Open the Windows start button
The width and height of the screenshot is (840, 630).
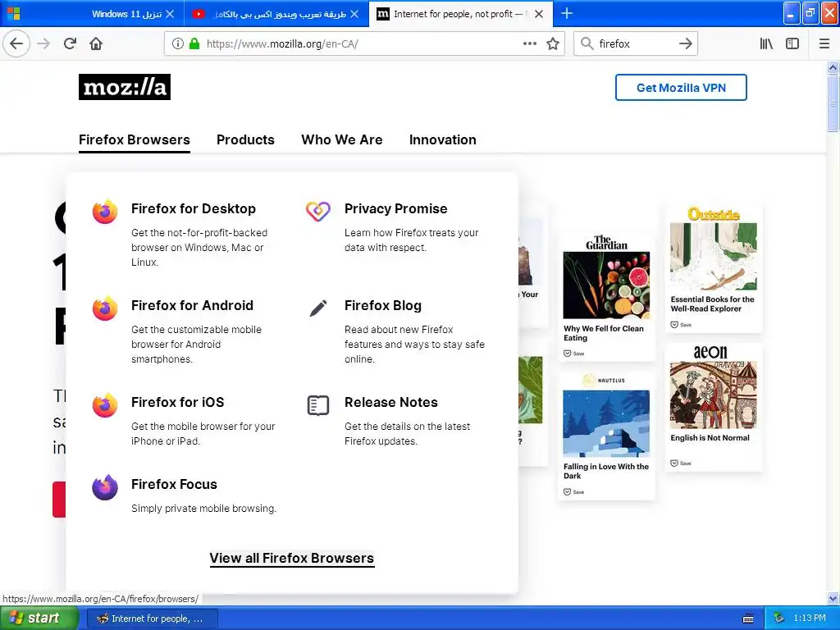39,619
